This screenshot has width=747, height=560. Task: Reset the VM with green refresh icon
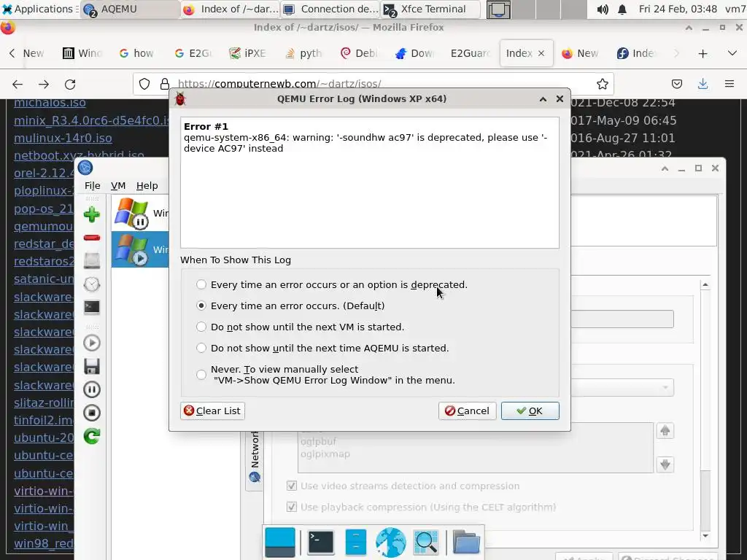pyautogui.click(x=91, y=436)
